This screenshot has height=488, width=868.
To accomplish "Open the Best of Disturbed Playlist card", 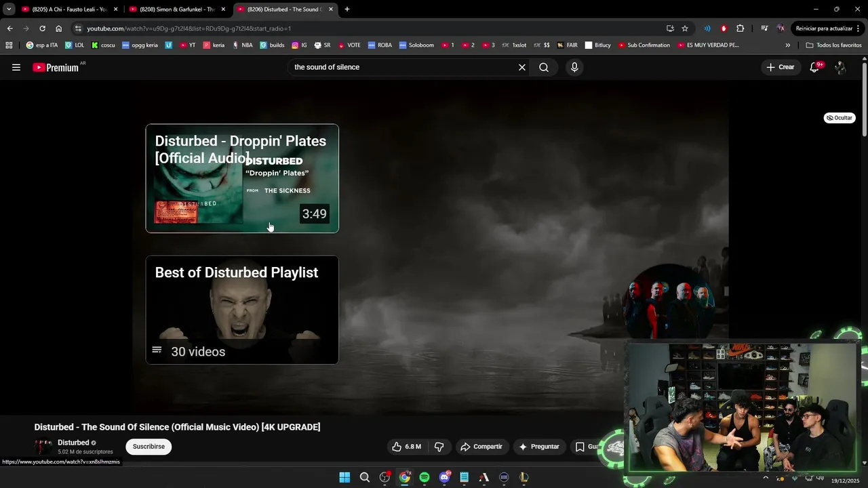I will coord(242,310).
